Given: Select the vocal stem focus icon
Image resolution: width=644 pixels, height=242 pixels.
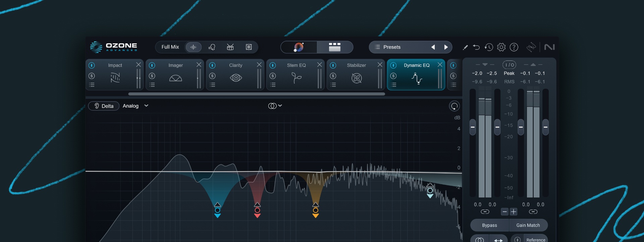Looking at the screenshot, I should 212,47.
